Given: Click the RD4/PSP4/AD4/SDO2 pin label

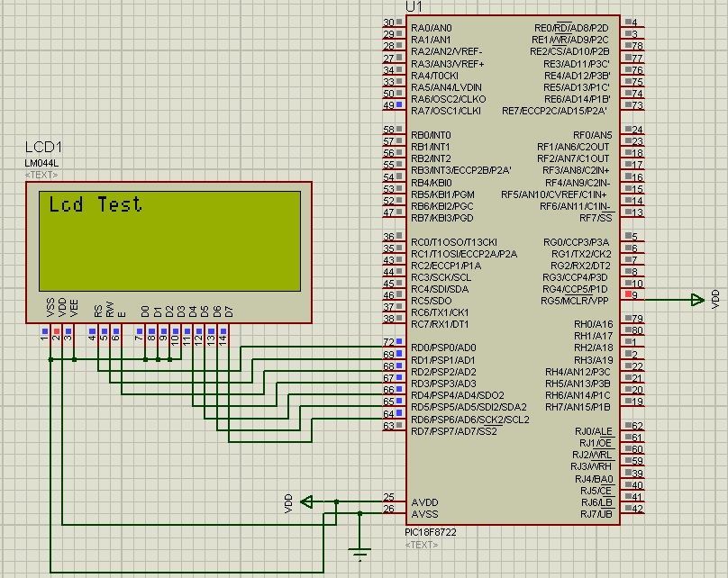Looking at the screenshot, I should coord(458,395).
